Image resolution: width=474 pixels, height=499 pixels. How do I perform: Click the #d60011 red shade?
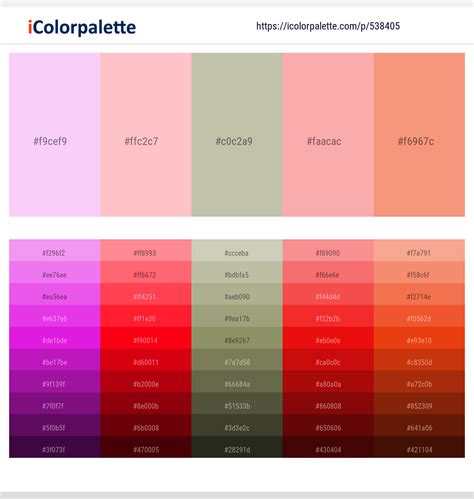point(146,360)
